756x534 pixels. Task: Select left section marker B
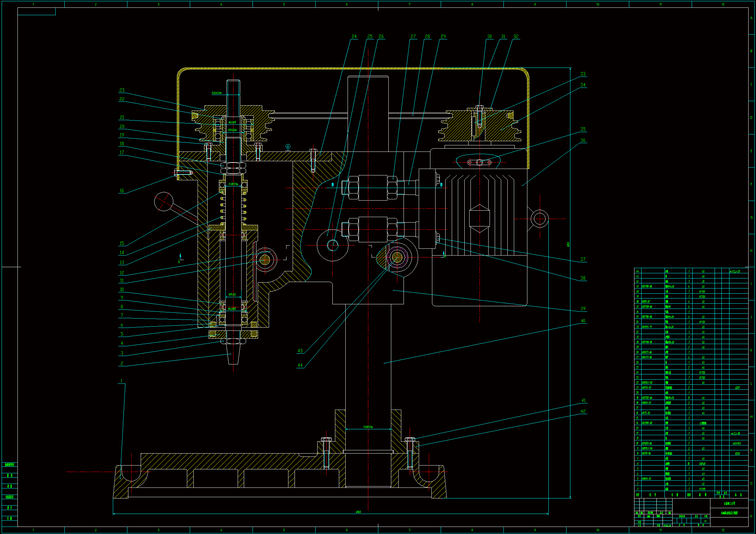[x=332, y=185]
